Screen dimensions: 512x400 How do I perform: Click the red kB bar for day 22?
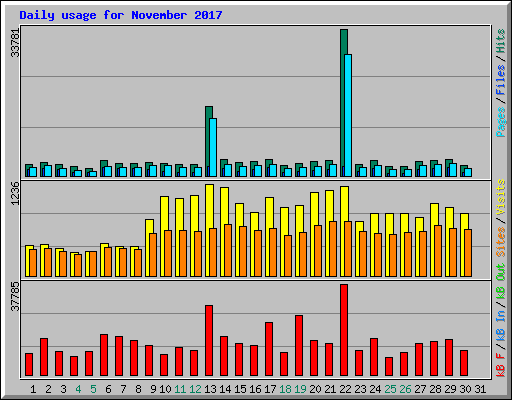[344, 330]
